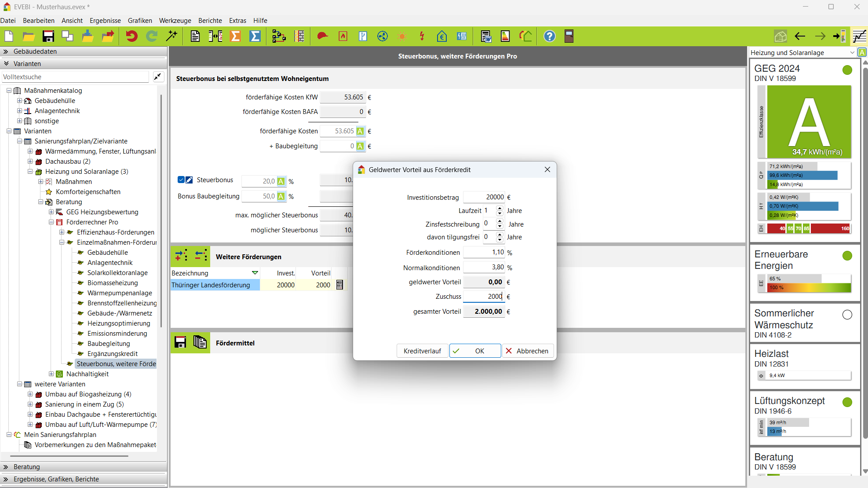Open the Werkzeuge menu

pyautogui.click(x=175, y=21)
